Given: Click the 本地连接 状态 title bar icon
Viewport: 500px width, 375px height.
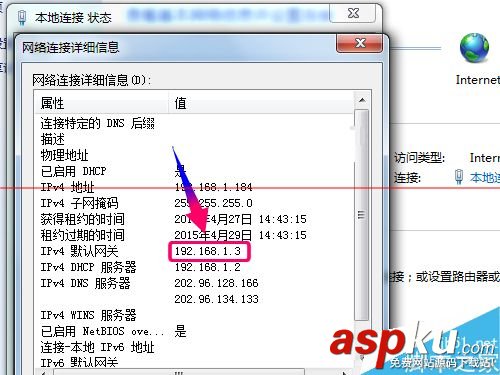Looking at the screenshot, I should 22,17.
